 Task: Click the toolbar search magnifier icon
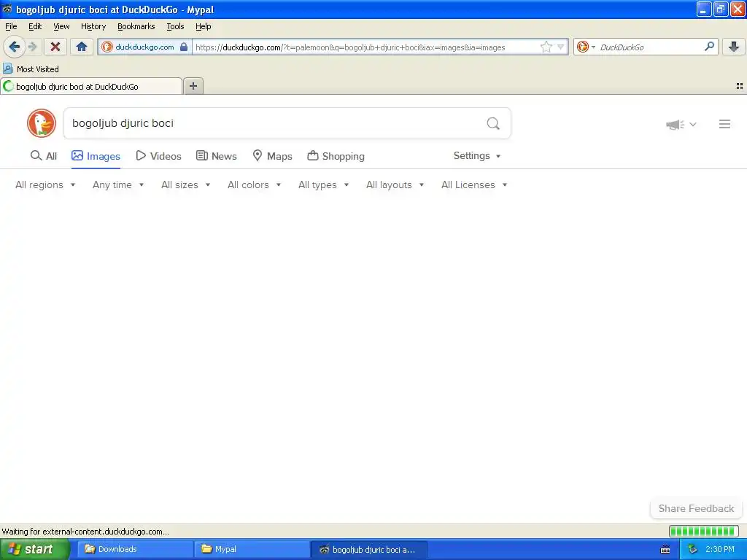point(709,47)
